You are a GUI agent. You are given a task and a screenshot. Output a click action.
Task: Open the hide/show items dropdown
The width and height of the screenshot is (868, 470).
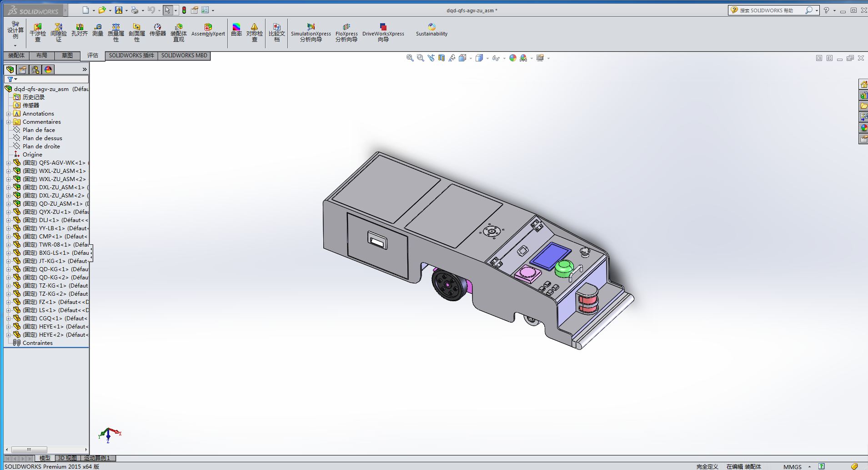(504, 58)
